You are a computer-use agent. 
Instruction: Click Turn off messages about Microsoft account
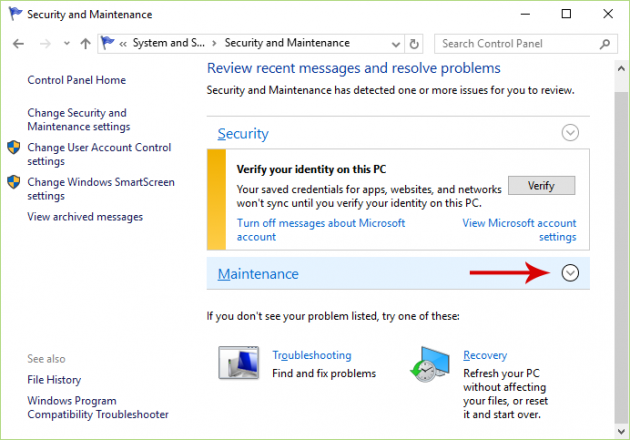click(x=320, y=230)
